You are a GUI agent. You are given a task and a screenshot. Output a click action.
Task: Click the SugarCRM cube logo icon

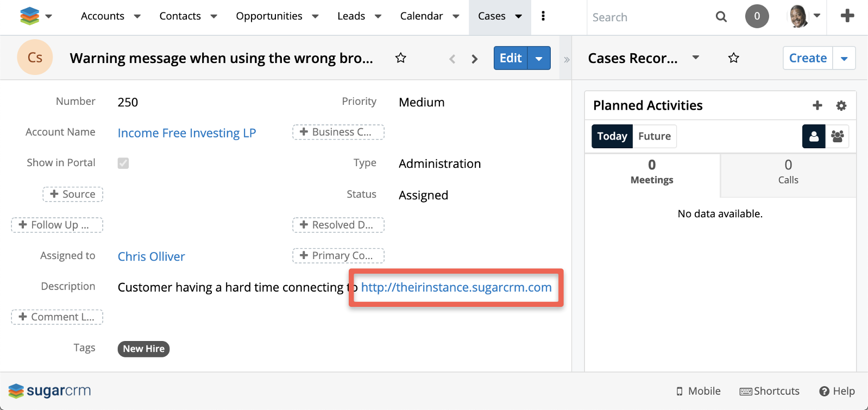click(29, 16)
